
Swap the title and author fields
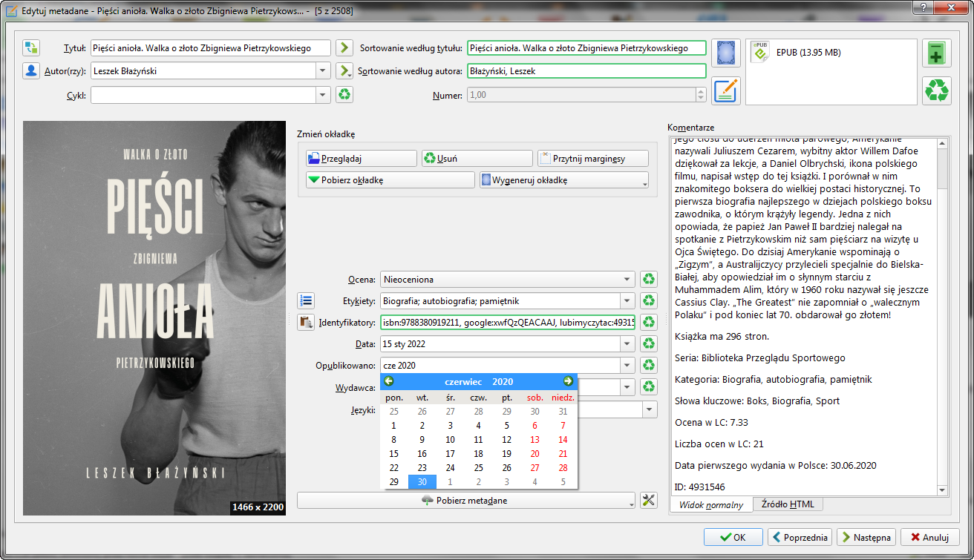pyautogui.click(x=30, y=48)
